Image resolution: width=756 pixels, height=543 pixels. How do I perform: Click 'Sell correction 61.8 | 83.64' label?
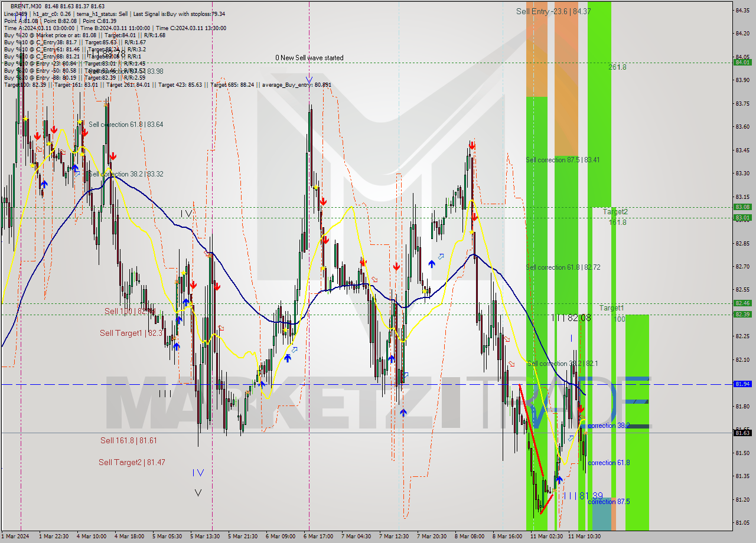[x=126, y=125]
